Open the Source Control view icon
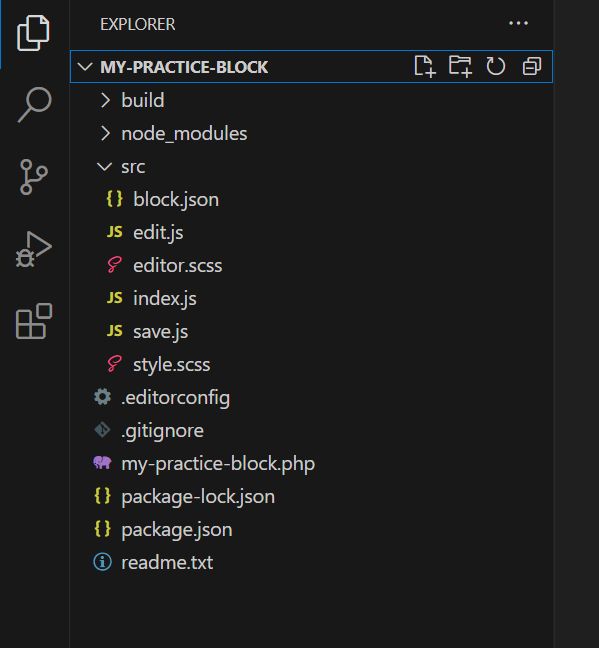This screenshot has width=599, height=648. [33, 177]
